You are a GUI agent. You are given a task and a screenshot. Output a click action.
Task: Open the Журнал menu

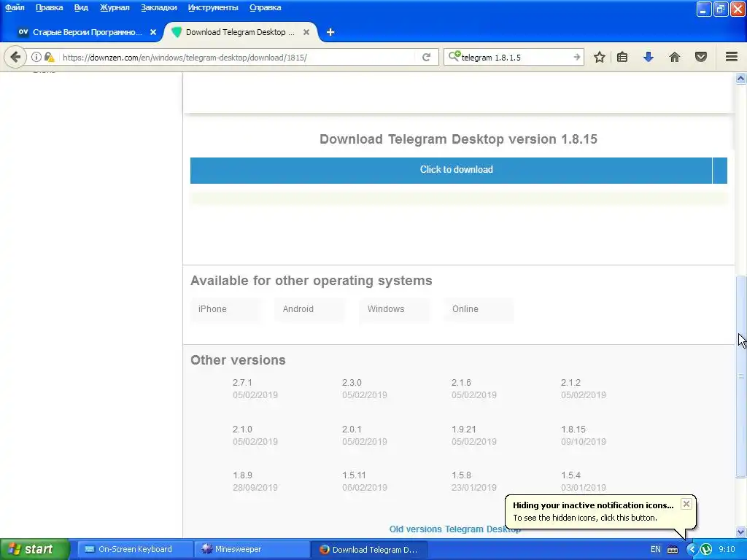pyautogui.click(x=115, y=7)
